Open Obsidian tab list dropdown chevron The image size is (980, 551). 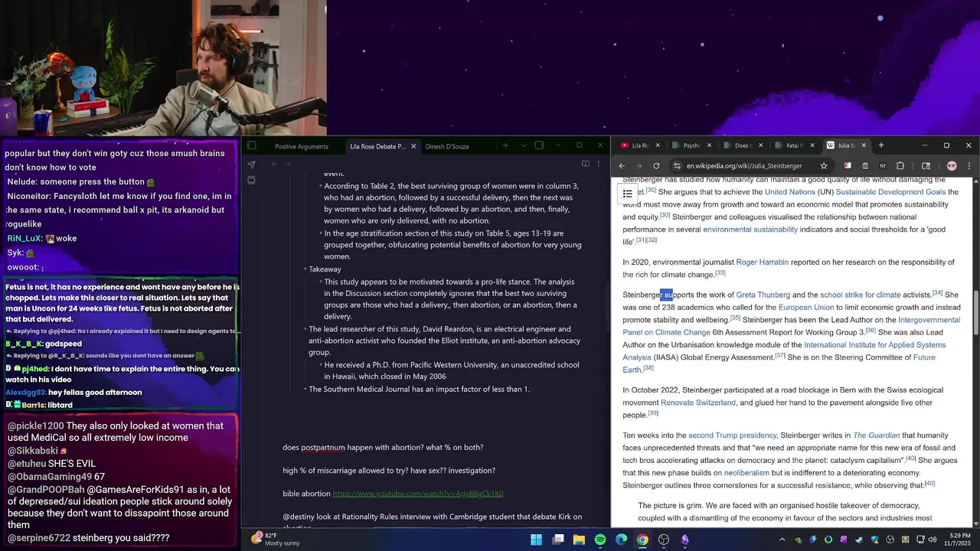pos(524,145)
